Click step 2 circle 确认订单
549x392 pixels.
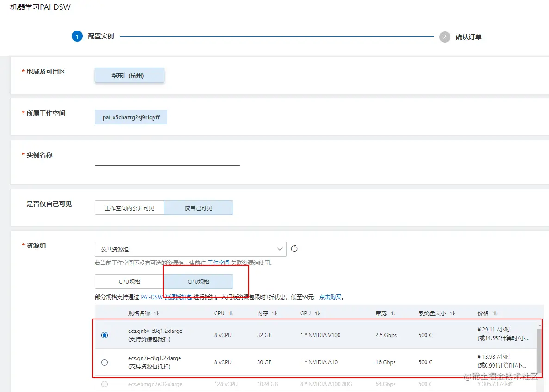(x=444, y=37)
